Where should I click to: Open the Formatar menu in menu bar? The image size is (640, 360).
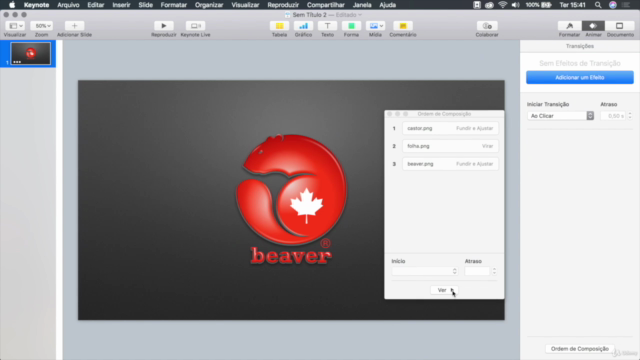(173, 5)
